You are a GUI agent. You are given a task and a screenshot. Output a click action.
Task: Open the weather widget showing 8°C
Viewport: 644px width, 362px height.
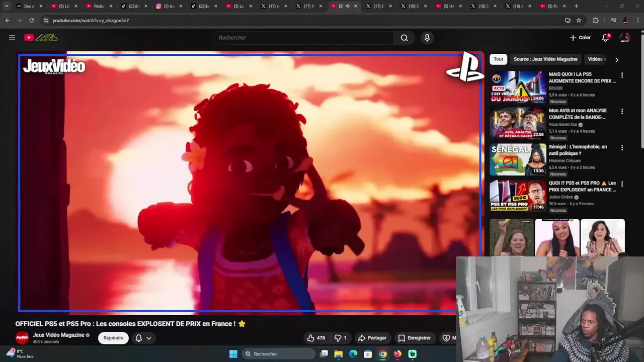20,354
